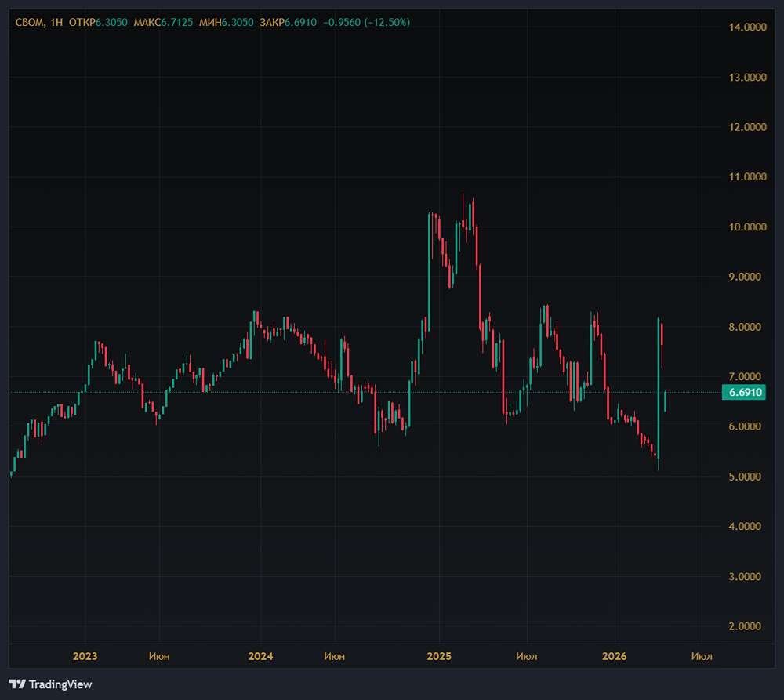This screenshot has height=700, width=784.
Task: Click the Июн label after 2023
Action: coord(159,656)
